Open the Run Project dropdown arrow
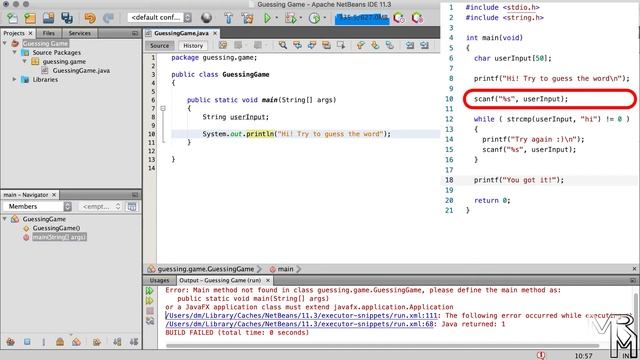This screenshot has height=360, width=640. click(277, 18)
